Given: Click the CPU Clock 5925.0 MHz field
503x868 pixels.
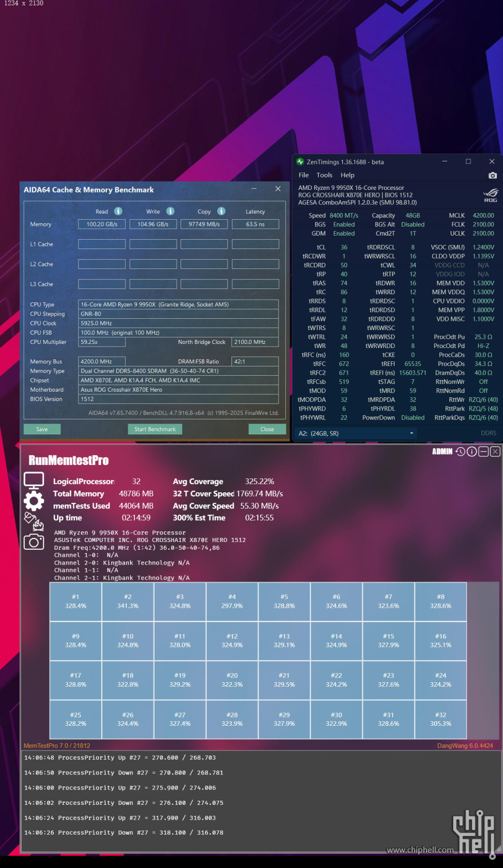Looking at the screenshot, I should (x=179, y=323).
